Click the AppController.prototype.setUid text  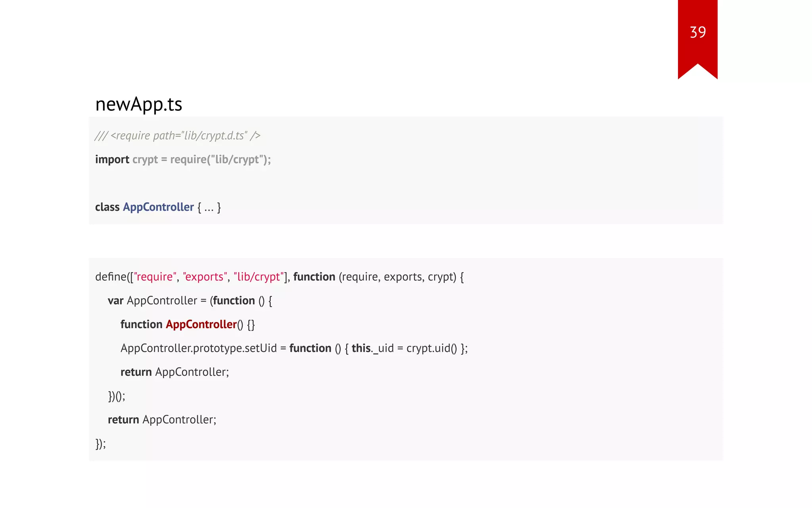tap(198, 348)
